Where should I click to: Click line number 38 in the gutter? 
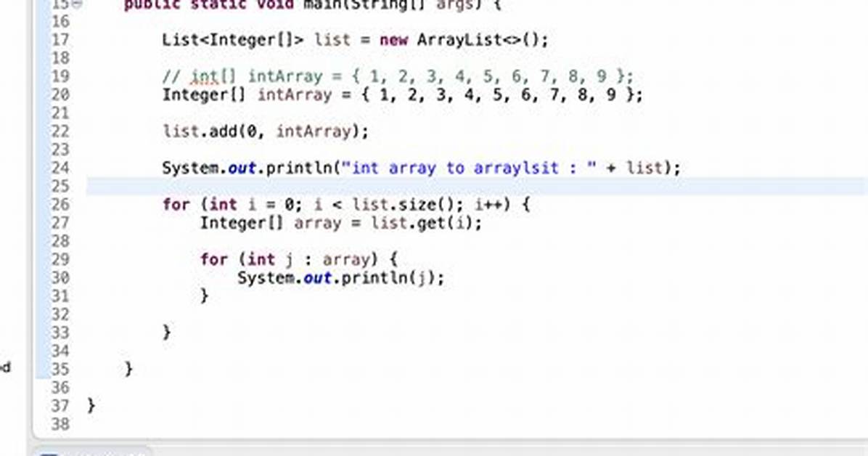click(60, 424)
